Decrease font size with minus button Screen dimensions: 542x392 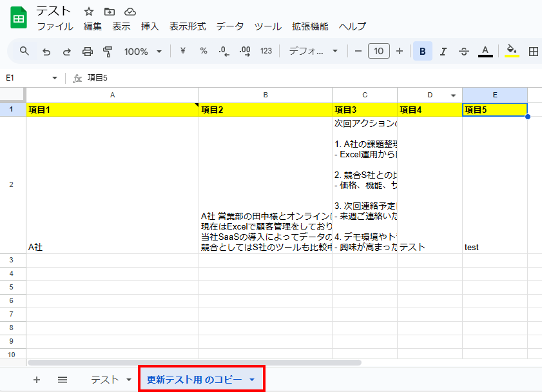pos(358,51)
